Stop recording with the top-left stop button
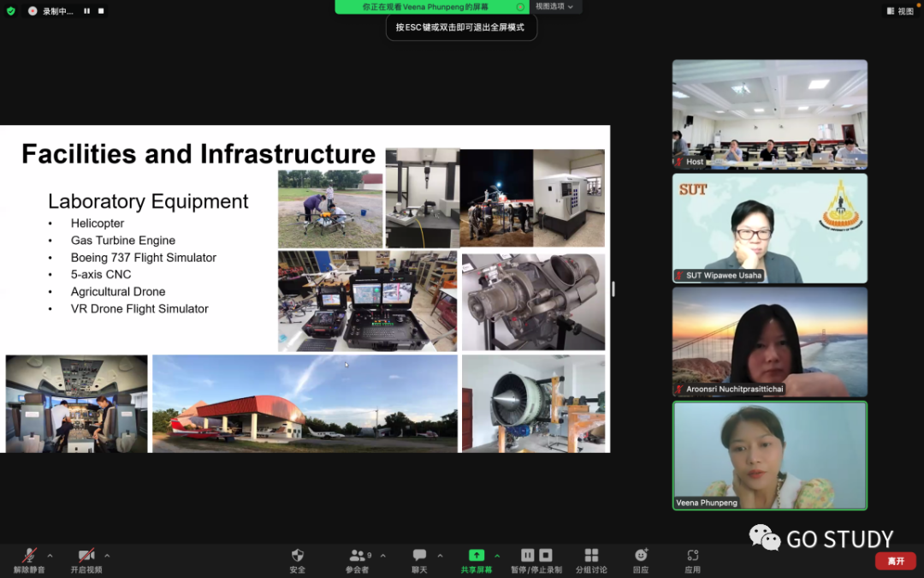This screenshot has width=924, height=578. tap(101, 11)
